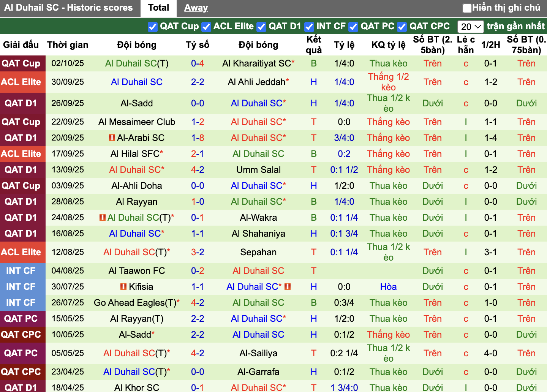Click the 0-4 score on 02/10/25
This screenshot has height=392, width=547.
198,63
